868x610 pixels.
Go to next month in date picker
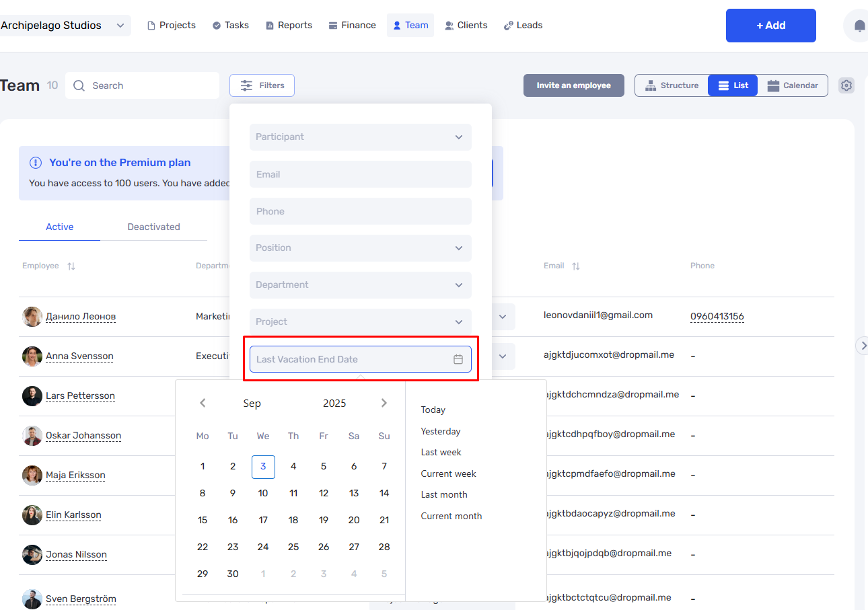click(384, 403)
